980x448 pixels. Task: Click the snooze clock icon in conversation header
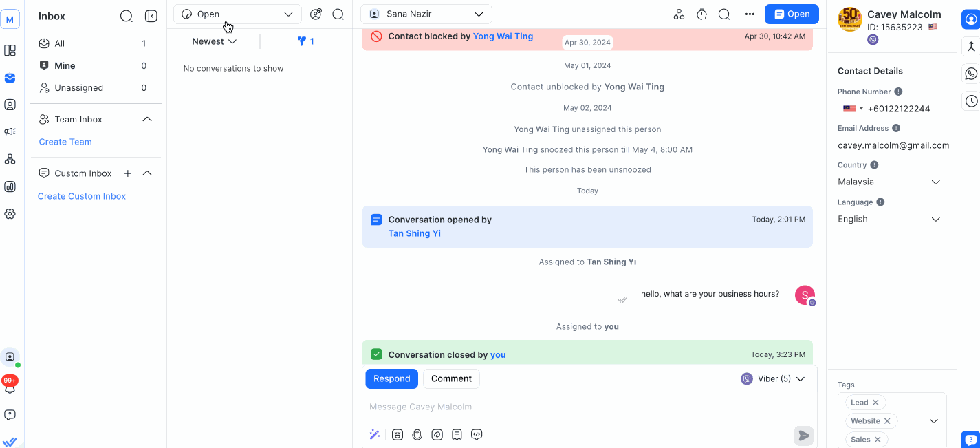pos(701,14)
